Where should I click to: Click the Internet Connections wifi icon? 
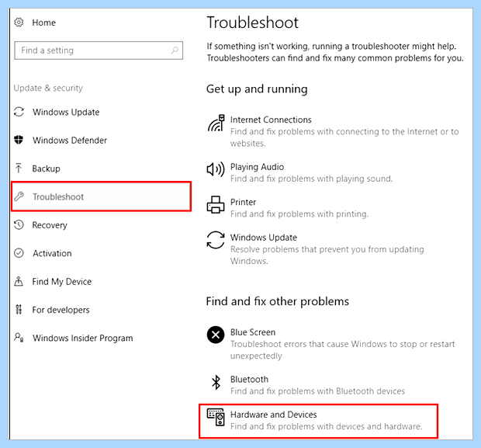click(216, 123)
